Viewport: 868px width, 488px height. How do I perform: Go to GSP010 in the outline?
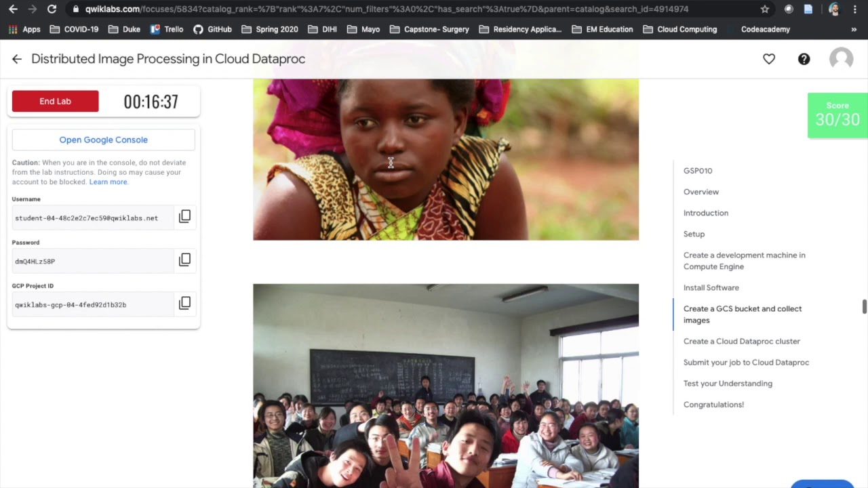click(698, 171)
